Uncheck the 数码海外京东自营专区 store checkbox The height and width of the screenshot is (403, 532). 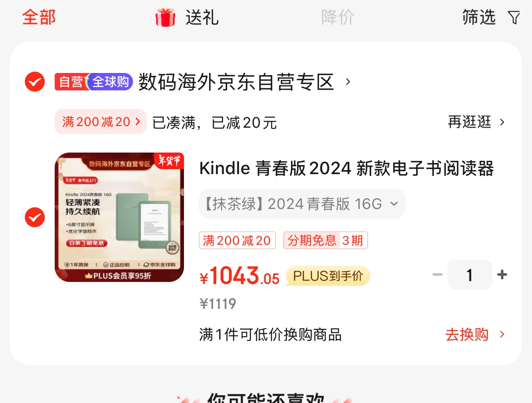click(x=35, y=82)
